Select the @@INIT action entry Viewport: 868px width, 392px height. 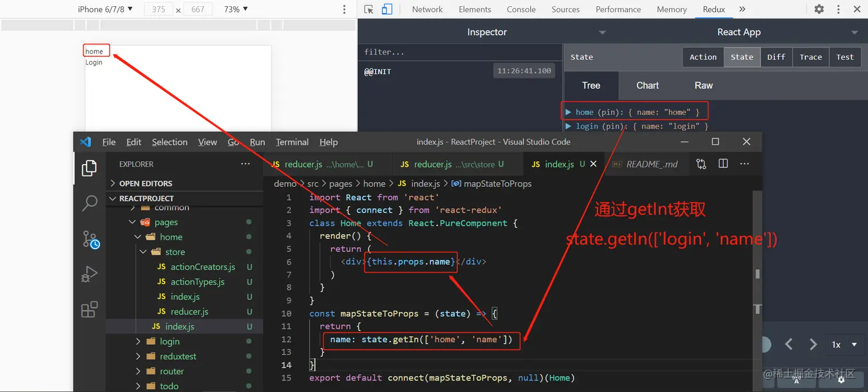pyautogui.click(x=459, y=71)
